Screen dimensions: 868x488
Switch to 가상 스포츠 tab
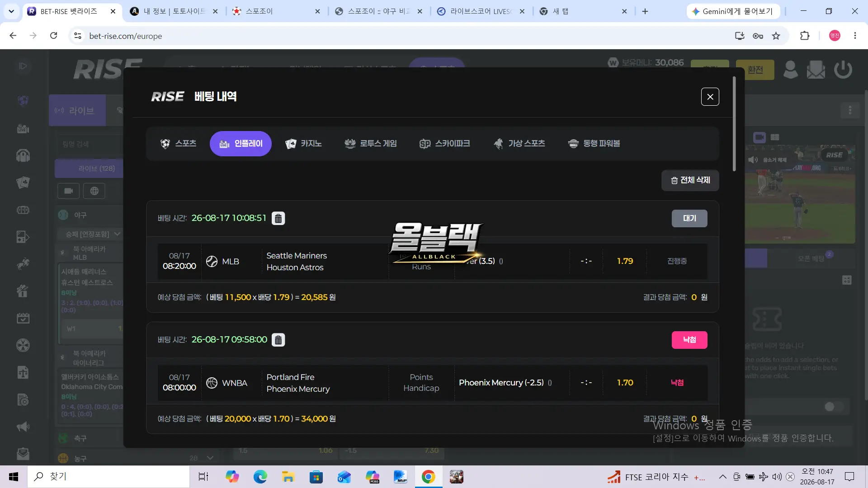519,144
